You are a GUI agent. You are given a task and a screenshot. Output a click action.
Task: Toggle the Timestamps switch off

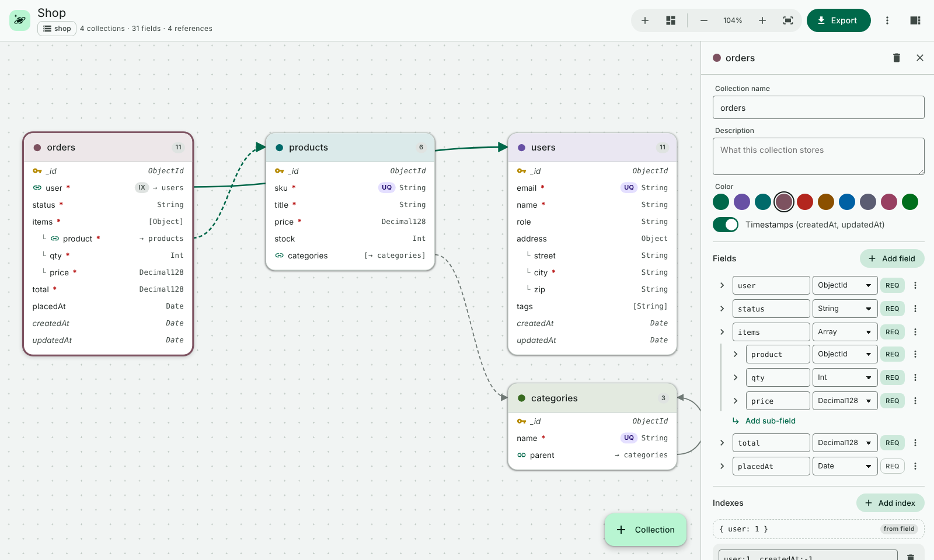pyautogui.click(x=726, y=225)
